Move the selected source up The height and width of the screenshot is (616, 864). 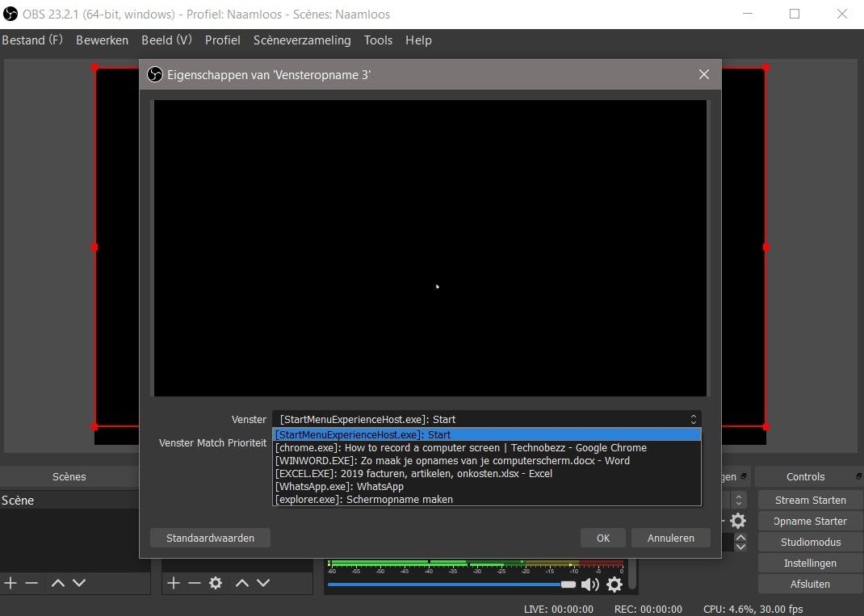(242, 583)
